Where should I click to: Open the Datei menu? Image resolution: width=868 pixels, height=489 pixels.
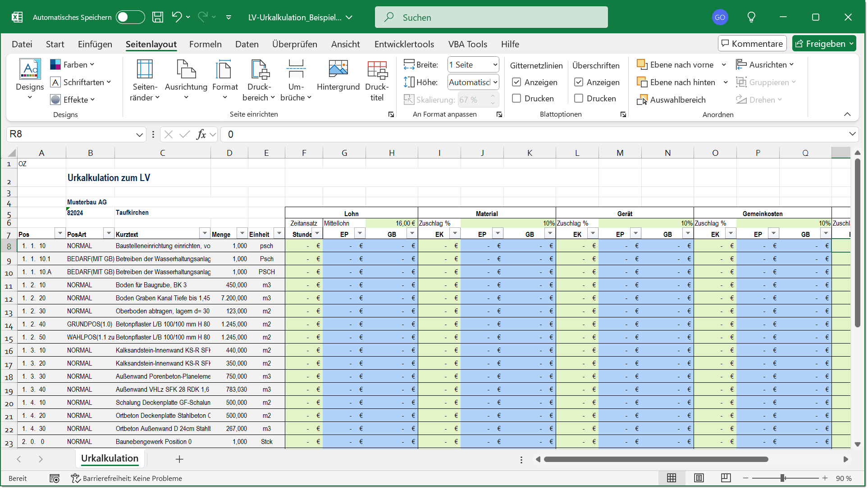22,44
